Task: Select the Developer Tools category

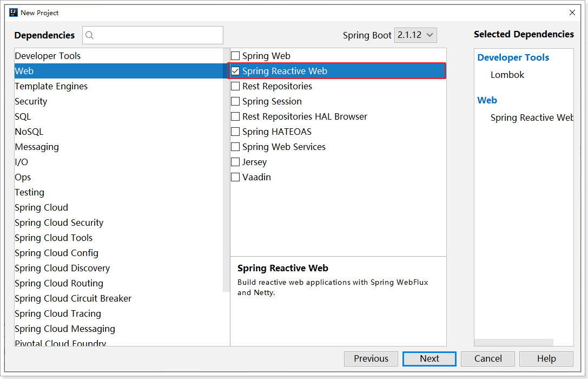Action: [118, 56]
